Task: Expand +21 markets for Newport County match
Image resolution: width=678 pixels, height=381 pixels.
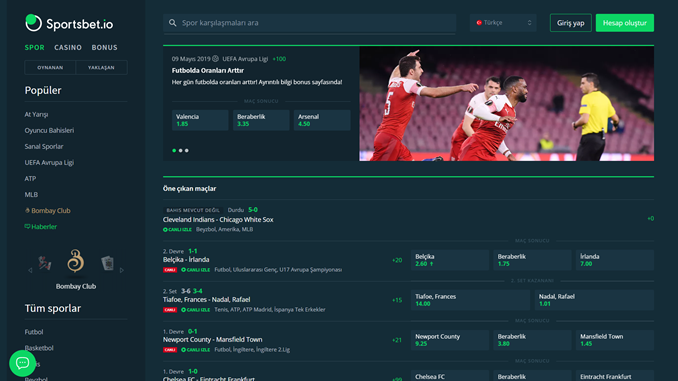Action: tap(397, 340)
